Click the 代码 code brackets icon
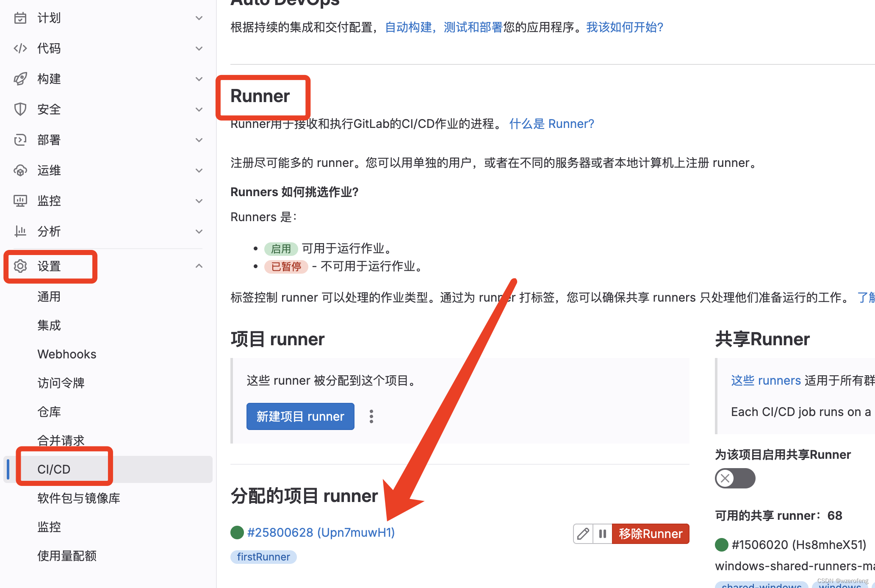This screenshot has height=588, width=875. (x=20, y=48)
